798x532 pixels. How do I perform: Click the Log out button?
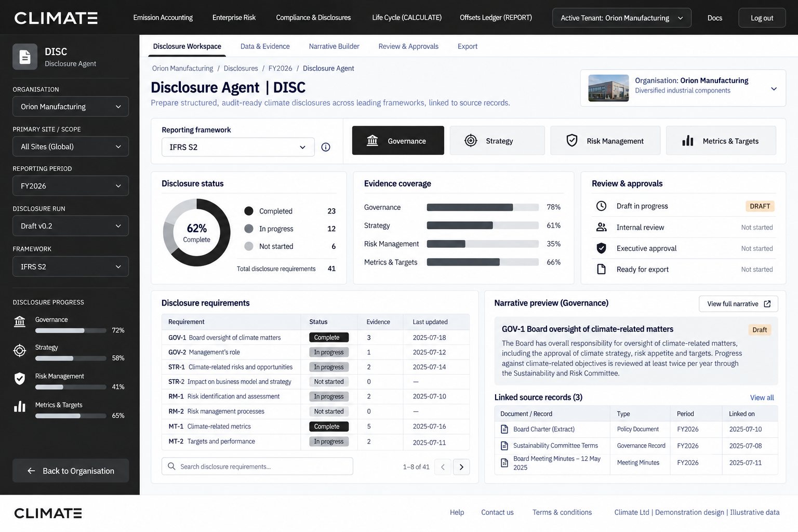762,18
